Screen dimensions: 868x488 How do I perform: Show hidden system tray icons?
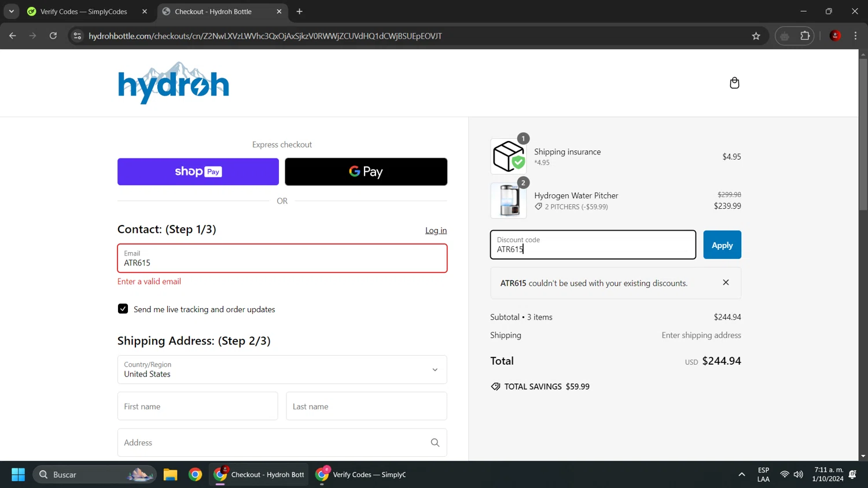pos(741,475)
